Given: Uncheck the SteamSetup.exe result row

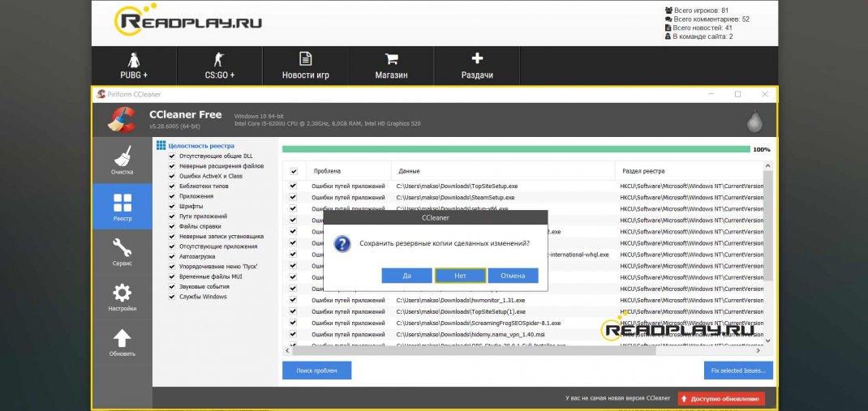Looking at the screenshot, I should pos(294,198).
